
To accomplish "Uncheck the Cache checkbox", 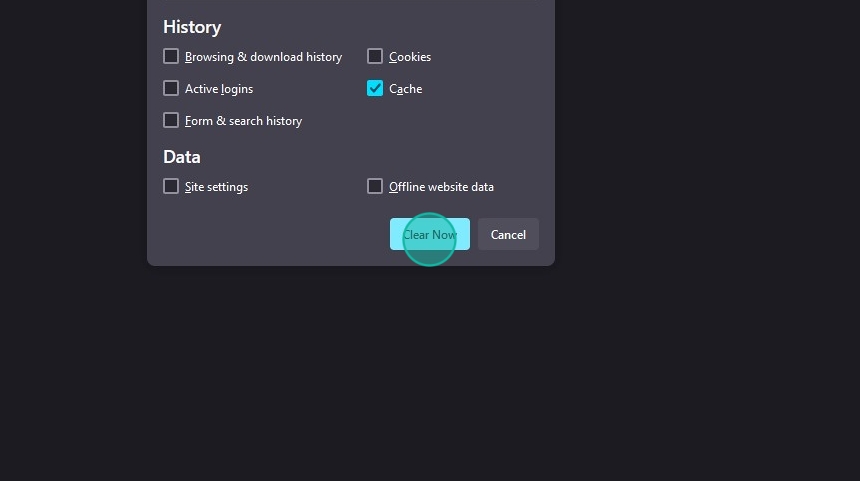I will [375, 88].
